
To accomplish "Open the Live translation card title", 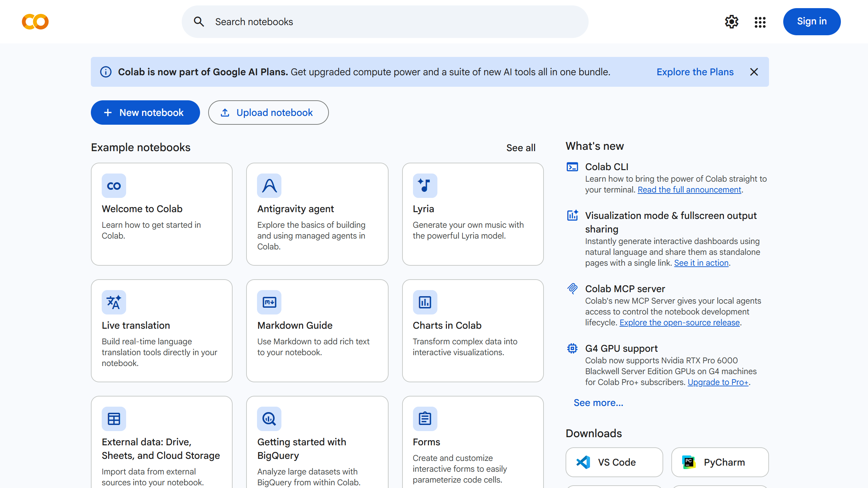I will pos(136,325).
